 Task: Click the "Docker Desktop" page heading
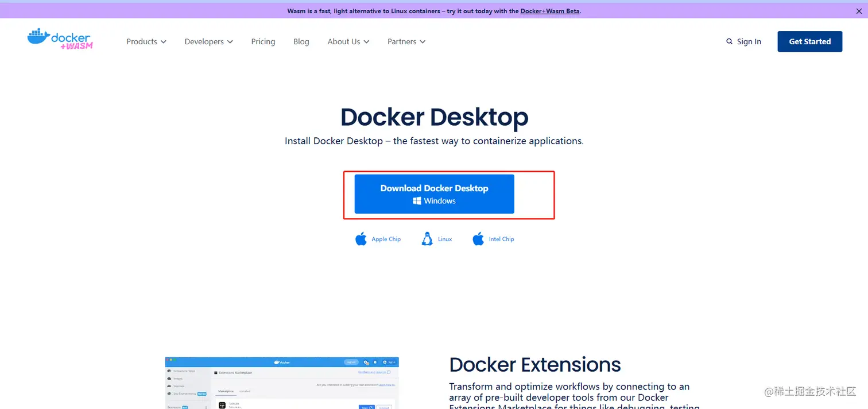click(434, 117)
